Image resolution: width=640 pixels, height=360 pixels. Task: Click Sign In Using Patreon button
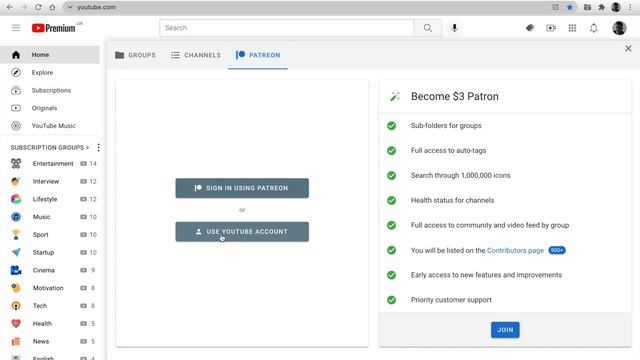[x=242, y=188]
